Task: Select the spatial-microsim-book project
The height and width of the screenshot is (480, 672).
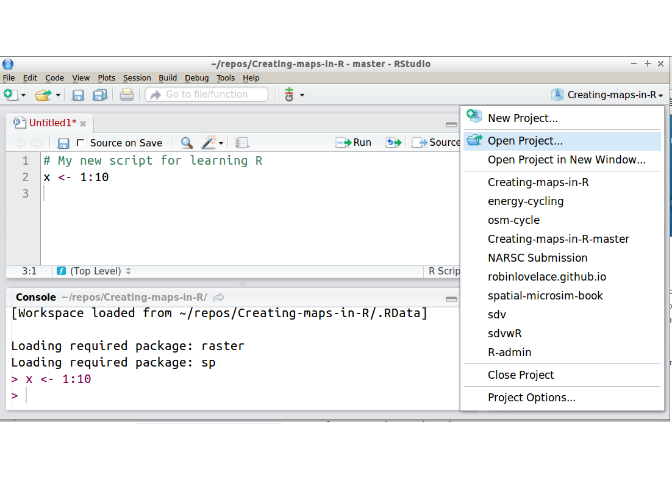Action: pyautogui.click(x=562, y=296)
